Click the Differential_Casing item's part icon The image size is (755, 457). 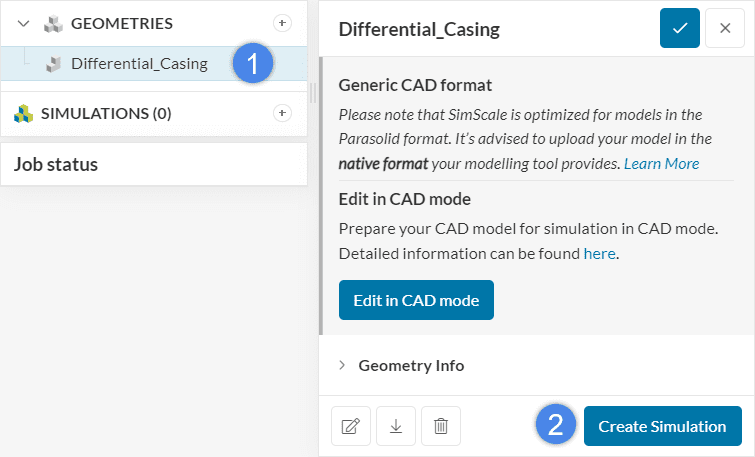click(x=54, y=64)
